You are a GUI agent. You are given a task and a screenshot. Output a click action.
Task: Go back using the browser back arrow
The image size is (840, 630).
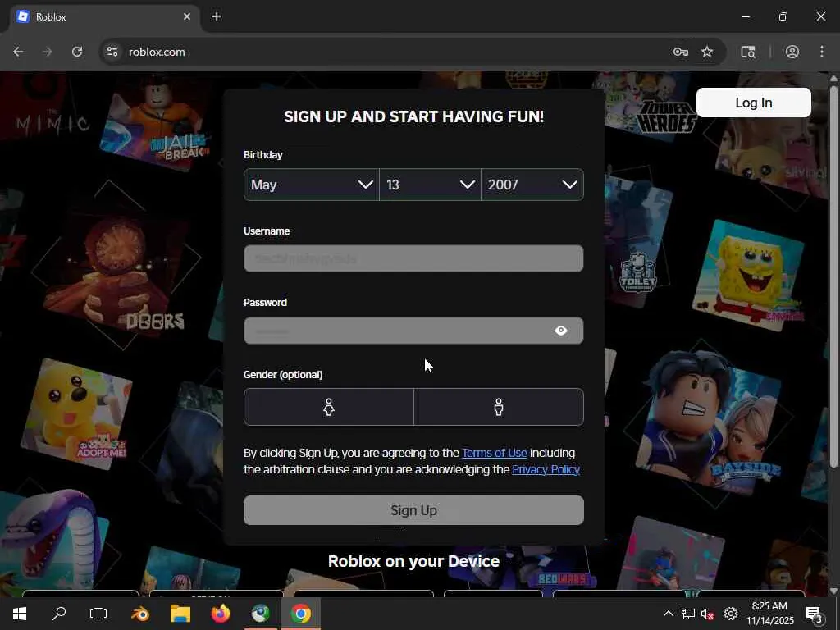pos(18,52)
